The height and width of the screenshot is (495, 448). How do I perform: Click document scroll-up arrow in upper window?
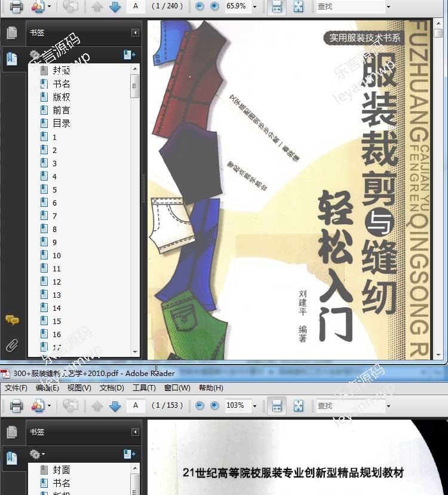[438, 24]
